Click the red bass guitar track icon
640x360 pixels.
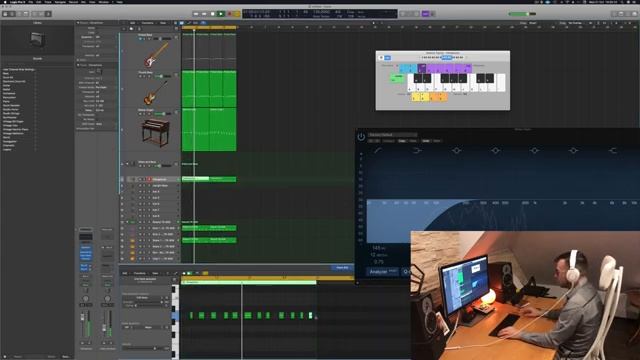[156, 55]
